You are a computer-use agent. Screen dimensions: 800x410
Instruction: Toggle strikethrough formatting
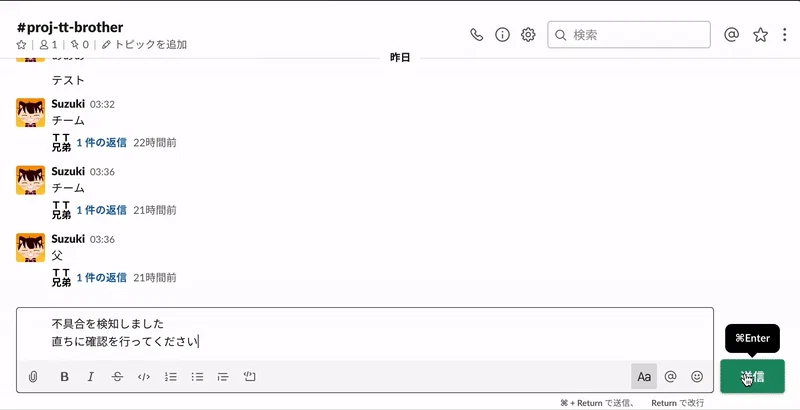pyautogui.click(x=117, y=377)
